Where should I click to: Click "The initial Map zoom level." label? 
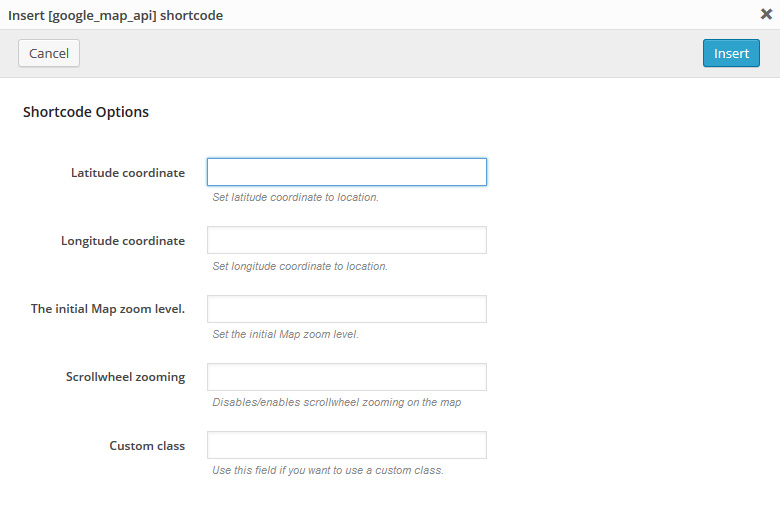[x=108, y=309]
